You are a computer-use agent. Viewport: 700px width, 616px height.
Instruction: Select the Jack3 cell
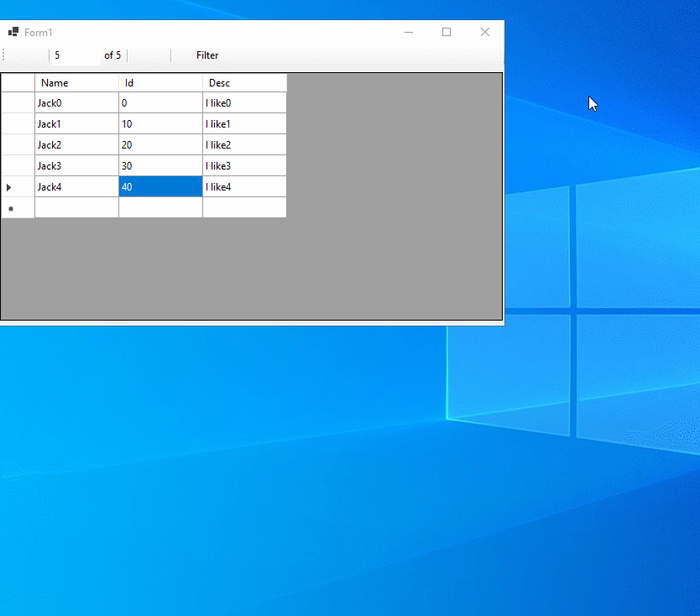(x=76, y=165)
